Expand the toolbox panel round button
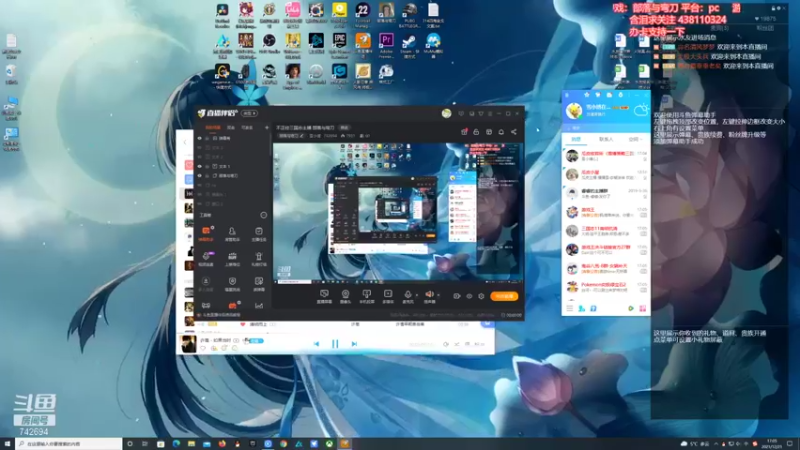 pyautogui.click(x=263, y=215)
